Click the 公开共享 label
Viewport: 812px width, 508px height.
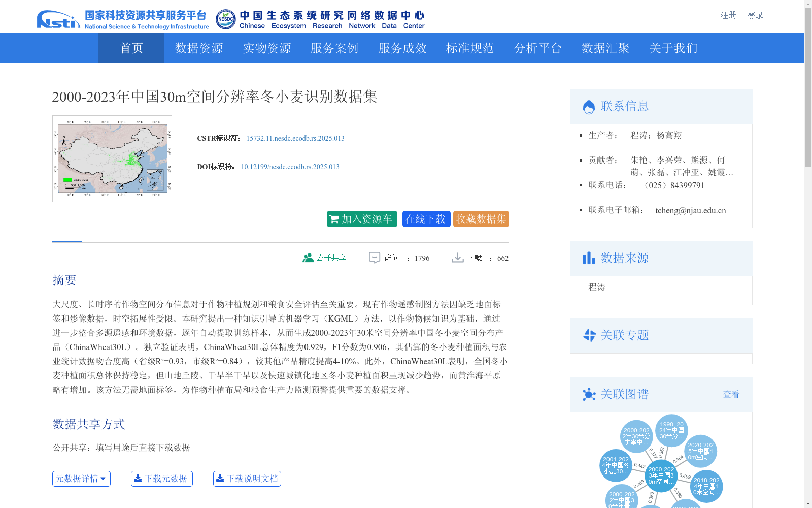pos(331,258)
